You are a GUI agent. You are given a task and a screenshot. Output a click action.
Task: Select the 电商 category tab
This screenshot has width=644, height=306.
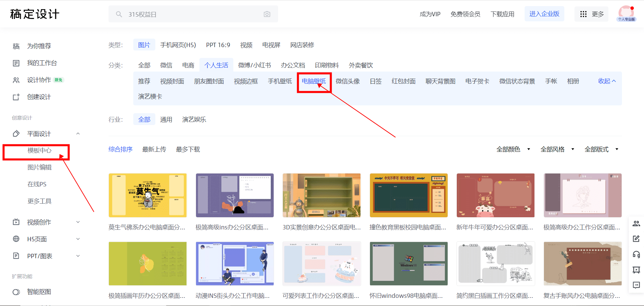point(188,65)
